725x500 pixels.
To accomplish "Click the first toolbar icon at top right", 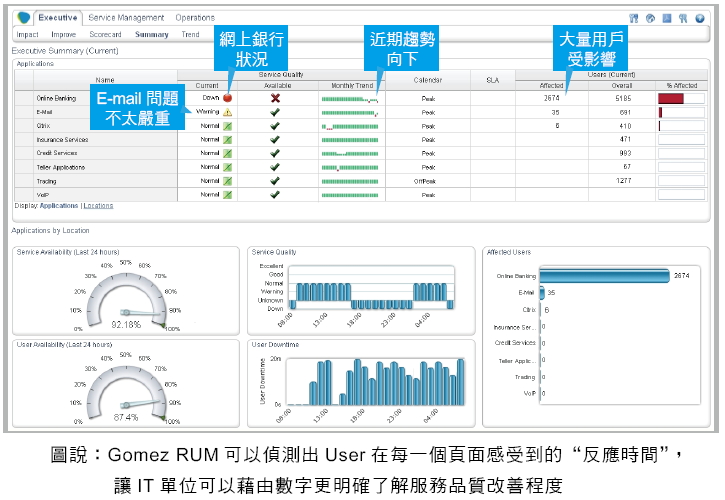I will [x=634, y=18].
